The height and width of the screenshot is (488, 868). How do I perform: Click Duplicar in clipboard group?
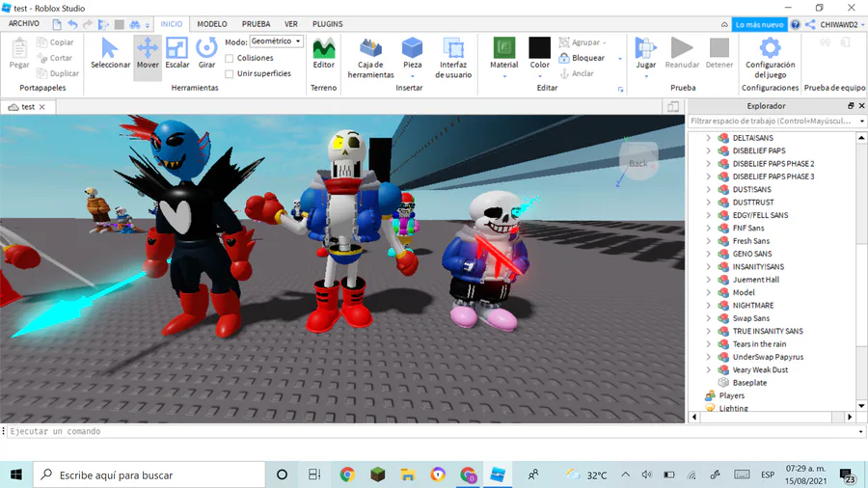[58, 73]
